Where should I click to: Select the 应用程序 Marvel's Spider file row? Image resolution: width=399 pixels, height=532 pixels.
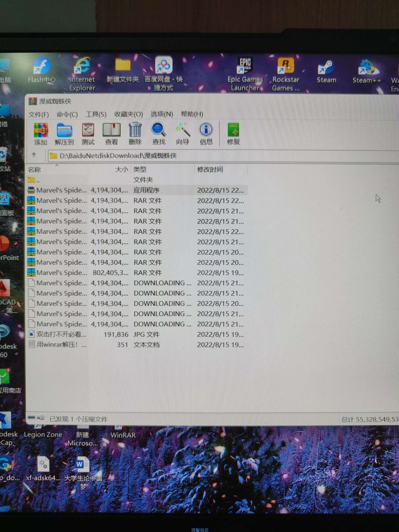click(137, 190)
